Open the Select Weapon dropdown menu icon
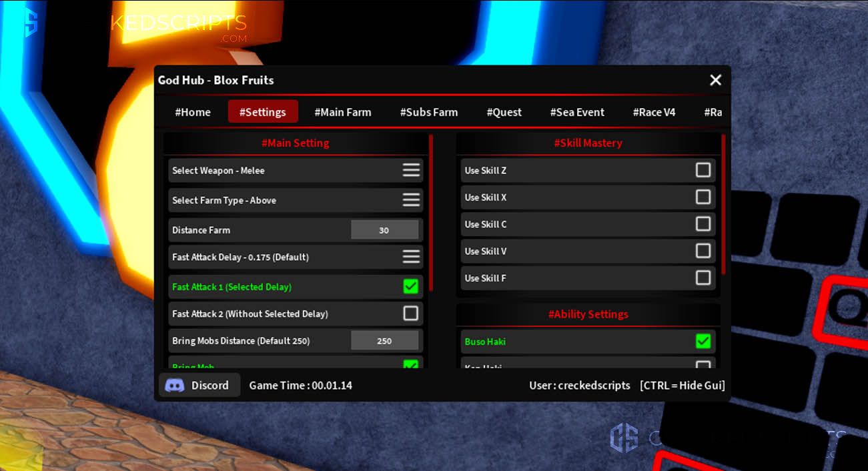The height and width of the screenshot is (471, 868). click(411, 170)
